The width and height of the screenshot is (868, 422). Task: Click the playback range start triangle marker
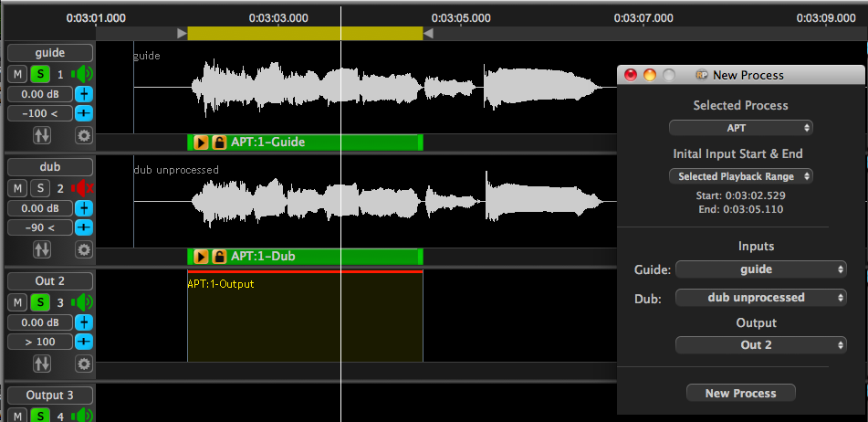click(x=183, y=34)
